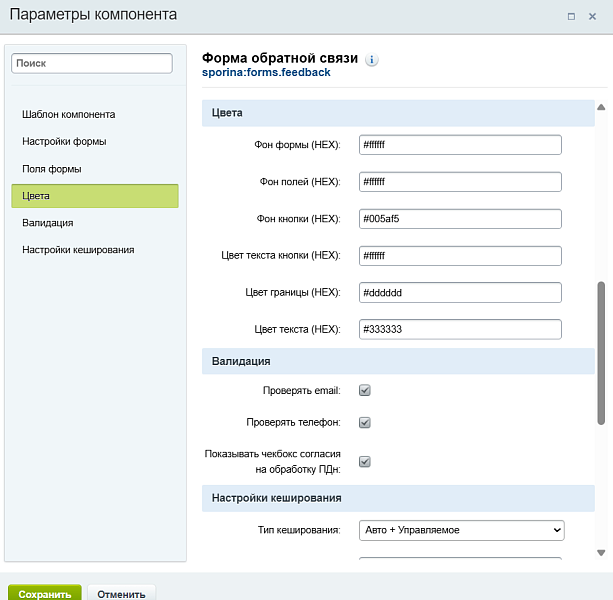The width and height of the screenshot is (613, 600).
Task: Click the info icon beside the form title
Action: pyautogui.click(x=372, y=60)
